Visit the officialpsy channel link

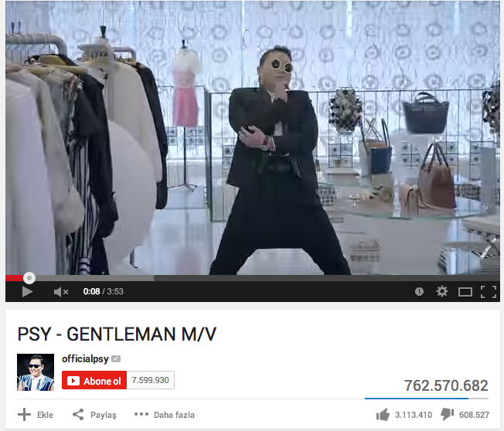(85, 358)
